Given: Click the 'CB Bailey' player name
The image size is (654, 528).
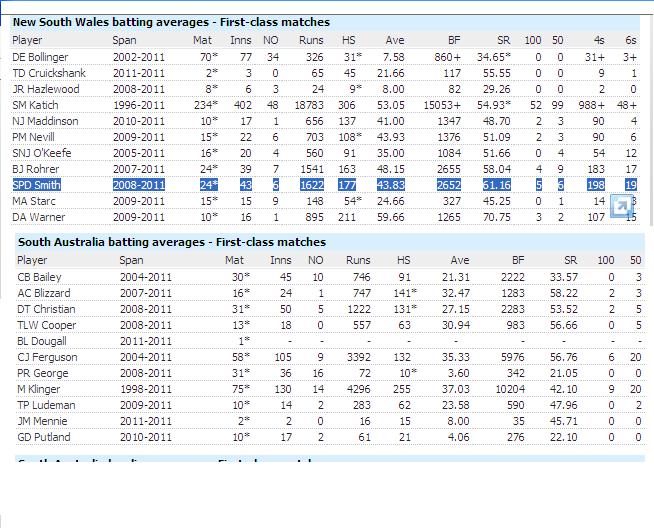Looking at the screenshot, I should point(39,277).
